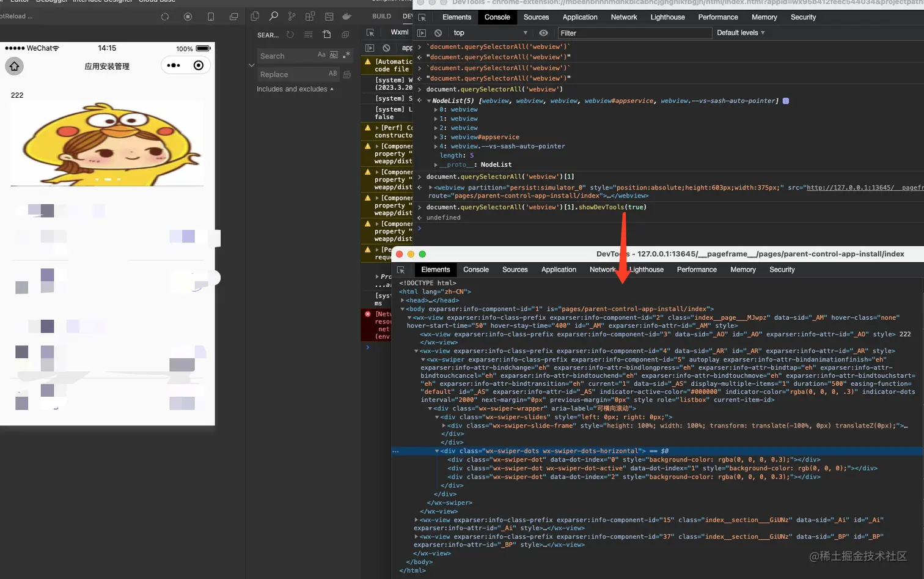Open Application tab in pageframe DevTools

pos(559,270)
